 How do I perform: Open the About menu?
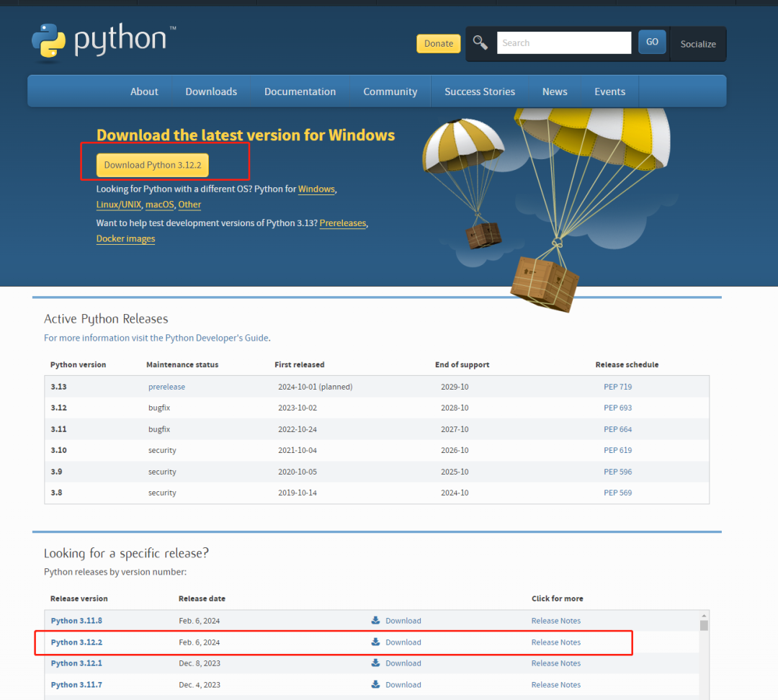coord(144,91)
